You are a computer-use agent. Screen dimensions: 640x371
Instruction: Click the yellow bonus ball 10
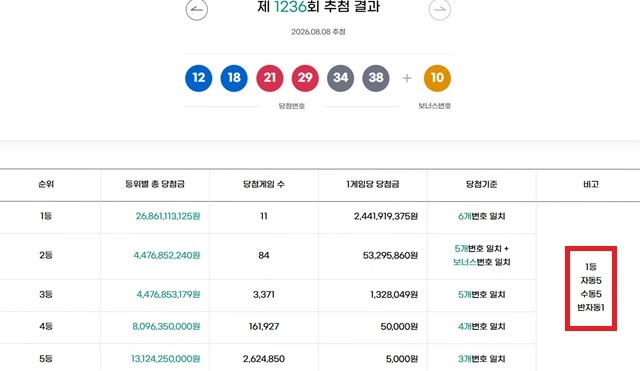point(437,78)
